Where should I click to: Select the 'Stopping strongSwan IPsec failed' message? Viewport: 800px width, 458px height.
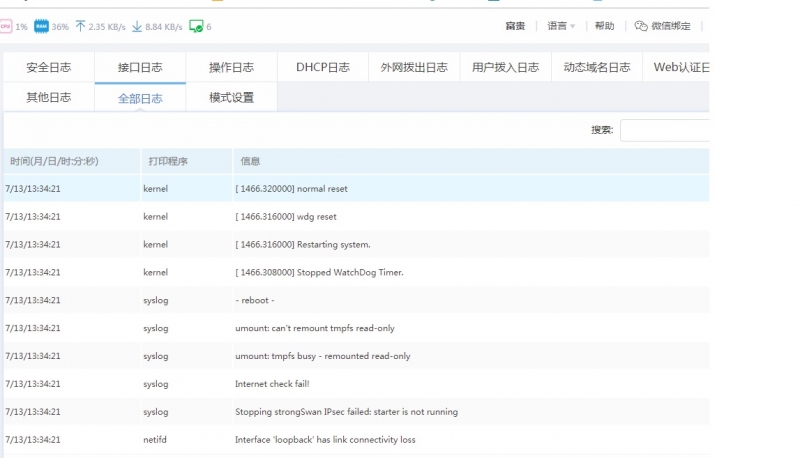click(x=346, y=412)
